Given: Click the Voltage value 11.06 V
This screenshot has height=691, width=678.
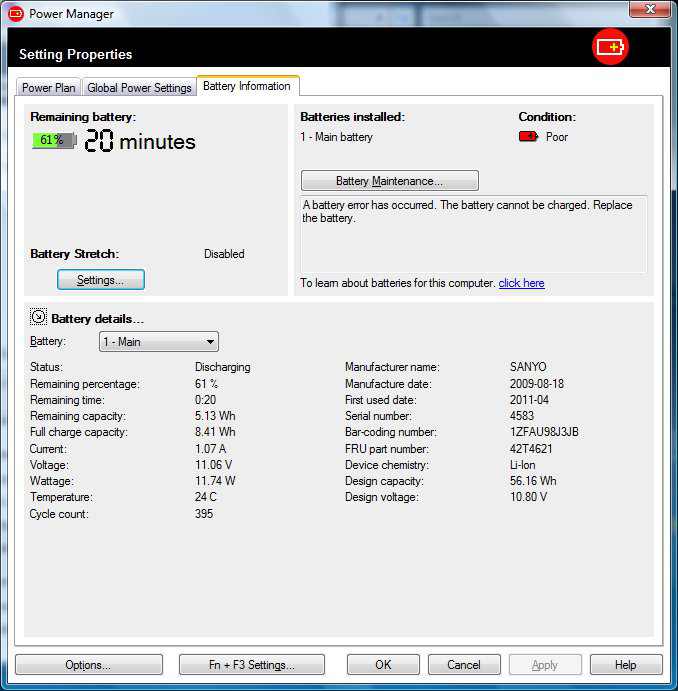Looking at the screenshot, I should pos(213,465).
